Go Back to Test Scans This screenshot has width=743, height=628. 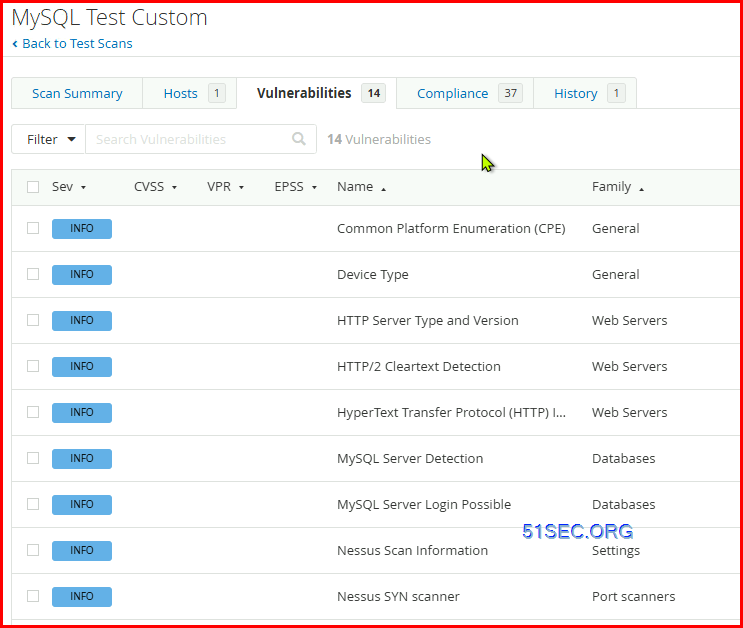[x=77, y=44]
